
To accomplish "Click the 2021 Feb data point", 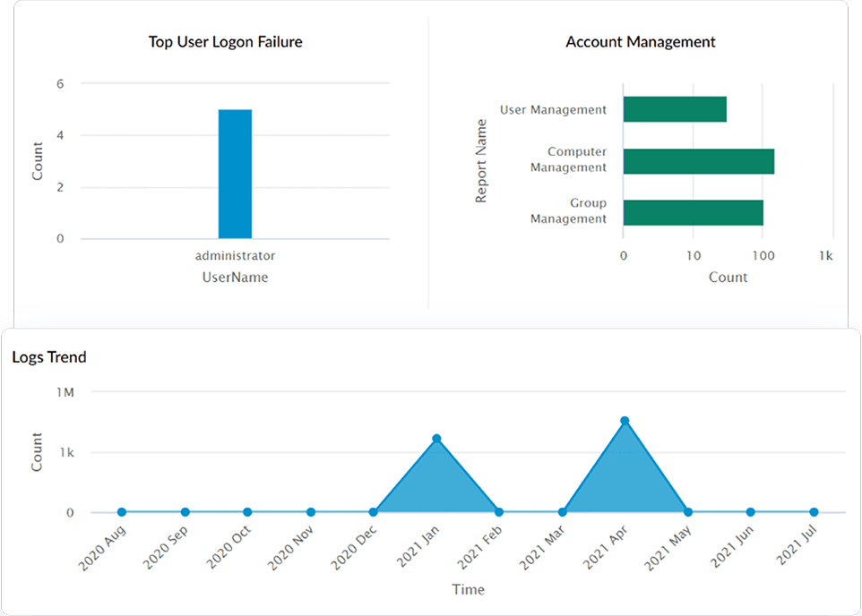I will [x=498, y=511].
